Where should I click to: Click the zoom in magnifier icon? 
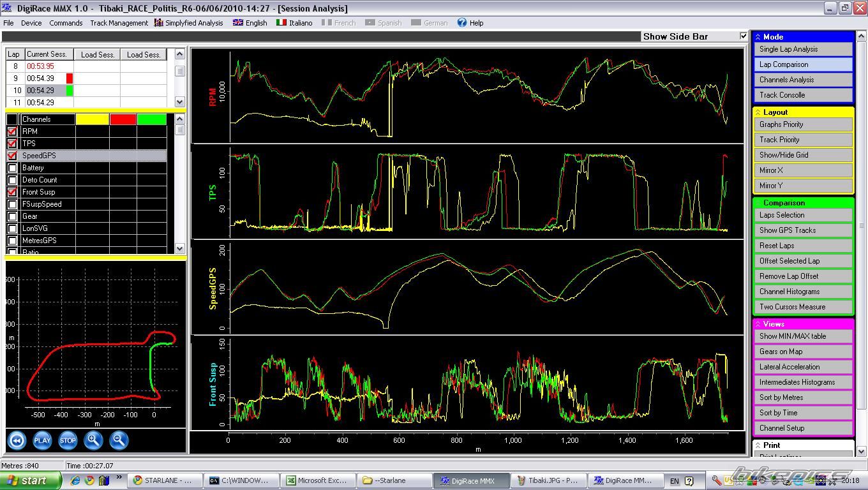94,440
